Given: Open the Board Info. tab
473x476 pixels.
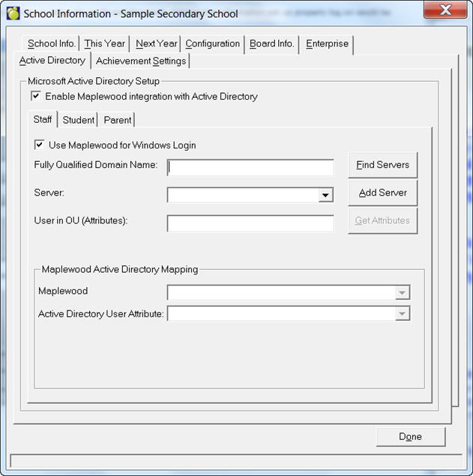Looking at the screenshot, I should (x=271, y=43).
